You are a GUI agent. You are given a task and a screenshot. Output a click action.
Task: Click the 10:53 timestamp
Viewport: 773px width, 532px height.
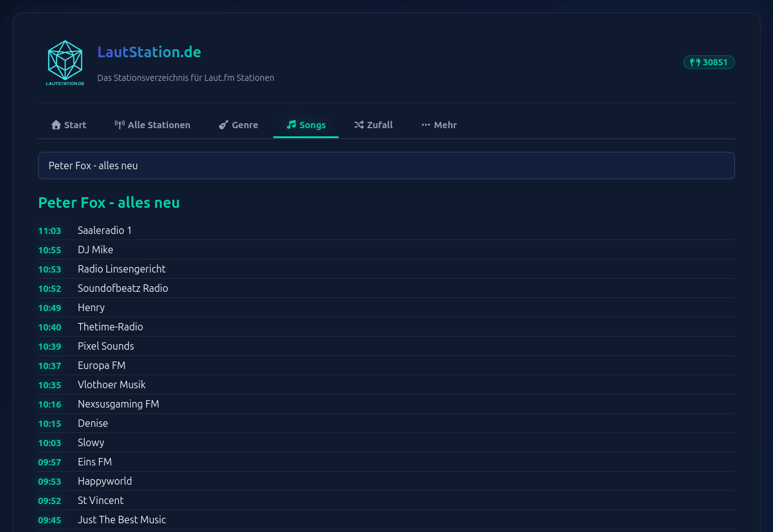coord(50,269)
